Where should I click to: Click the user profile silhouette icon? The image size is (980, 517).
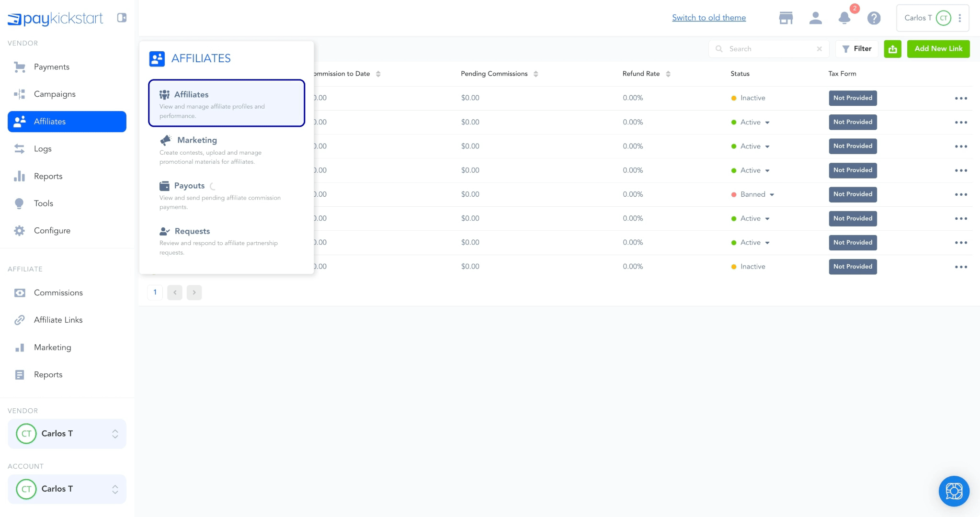[815, 18]
